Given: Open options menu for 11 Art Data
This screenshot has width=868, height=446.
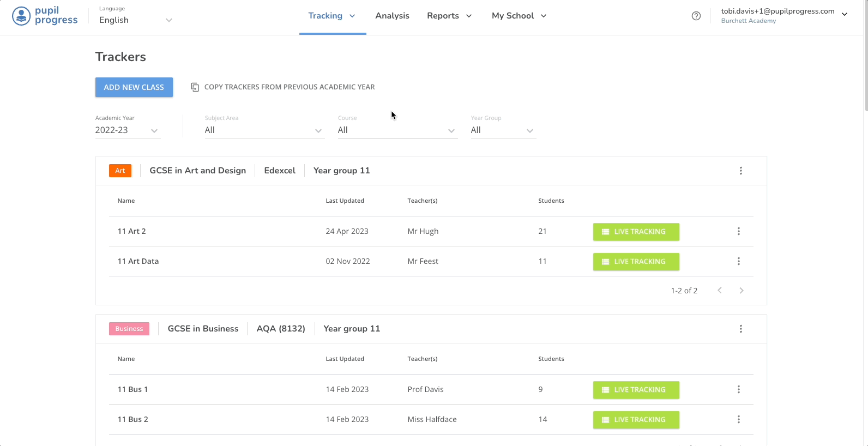Looking at the screenshot, I should click(x=738, y=261).
